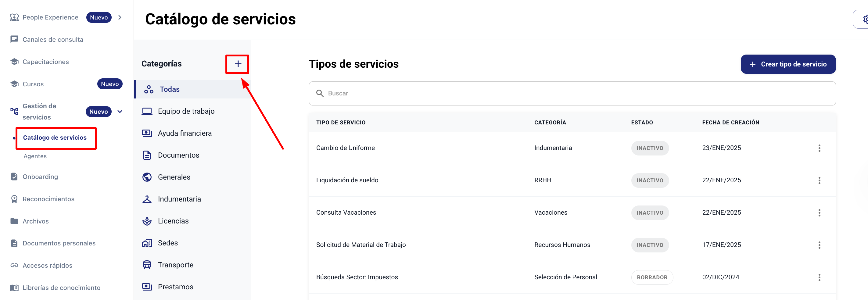Click the People Experience group icon

point(14,17)
